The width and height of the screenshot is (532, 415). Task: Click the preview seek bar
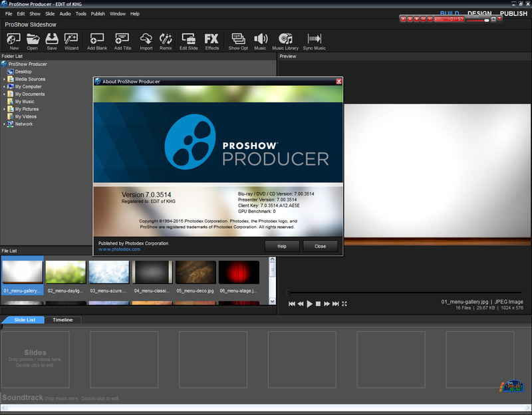pyautogui.click(x=404, y=293)
